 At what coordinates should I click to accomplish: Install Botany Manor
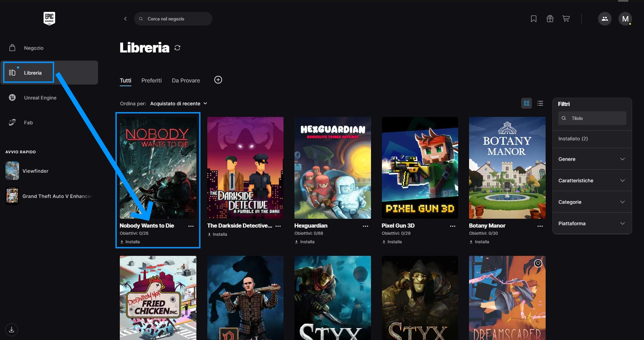tap(479, 242)
